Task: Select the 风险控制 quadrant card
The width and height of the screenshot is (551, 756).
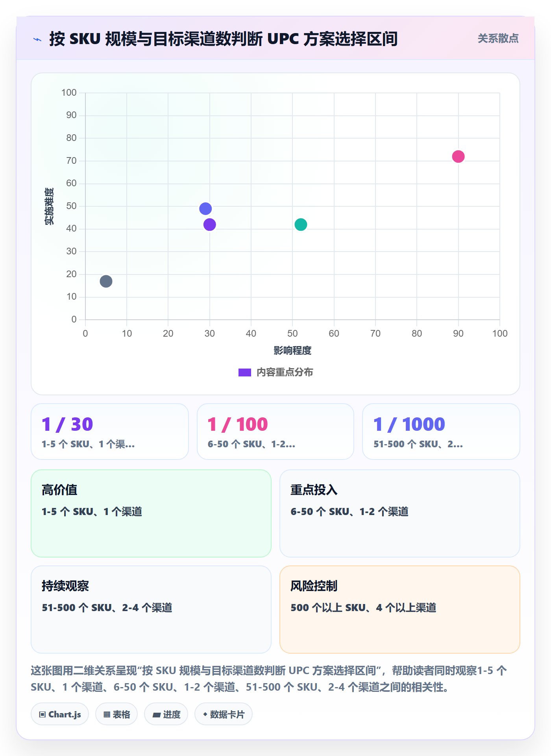Action: coord(400,610)
